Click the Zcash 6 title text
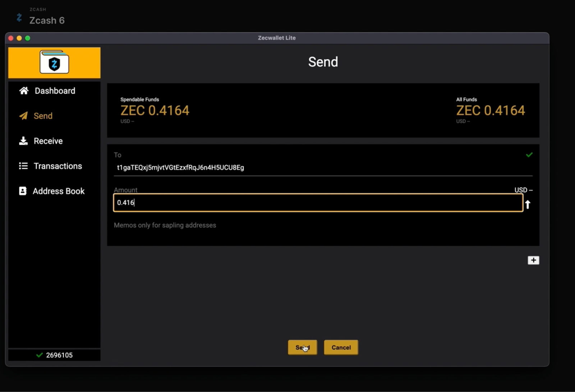575x392 pixels. point(47,20)
